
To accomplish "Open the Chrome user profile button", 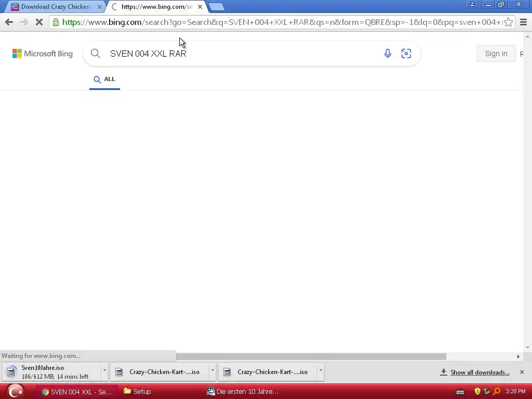I will pos(472,4).
